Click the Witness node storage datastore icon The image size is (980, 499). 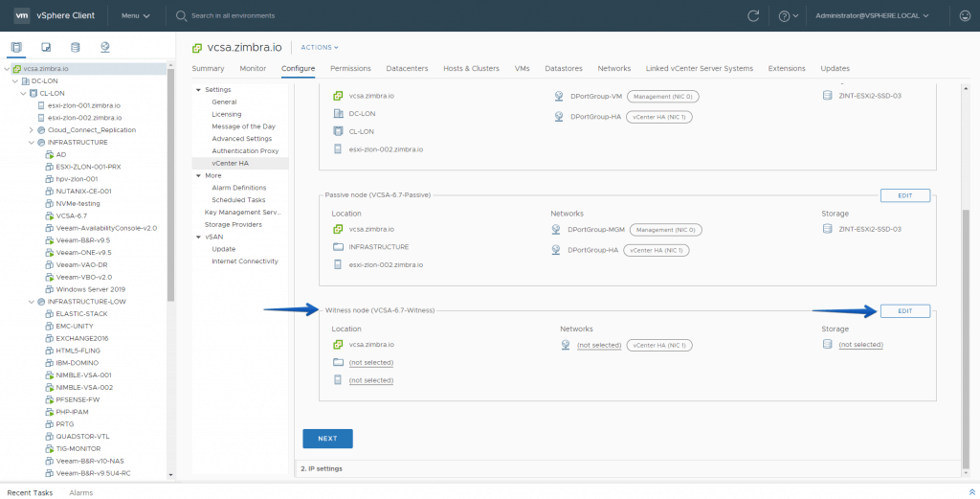[828, 345]
